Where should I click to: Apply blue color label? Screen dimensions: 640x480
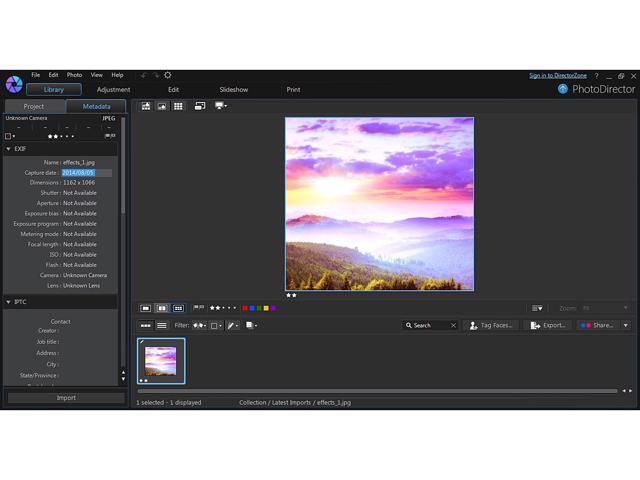click(252, 308)
